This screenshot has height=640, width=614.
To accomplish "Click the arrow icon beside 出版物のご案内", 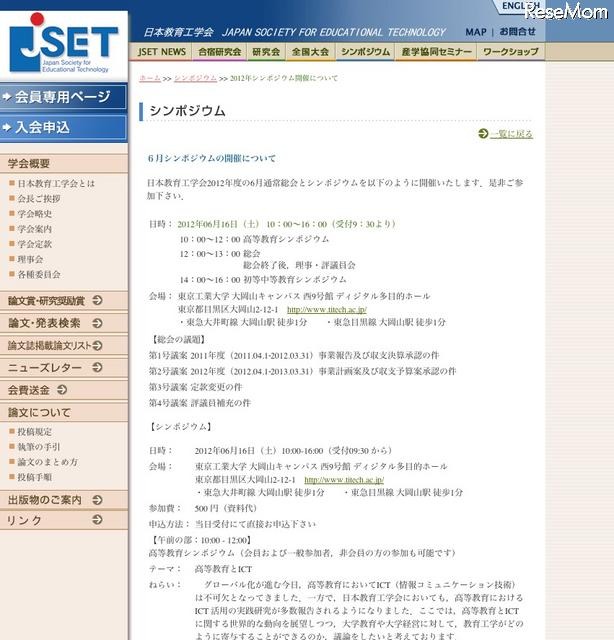I will coord(97,500).
